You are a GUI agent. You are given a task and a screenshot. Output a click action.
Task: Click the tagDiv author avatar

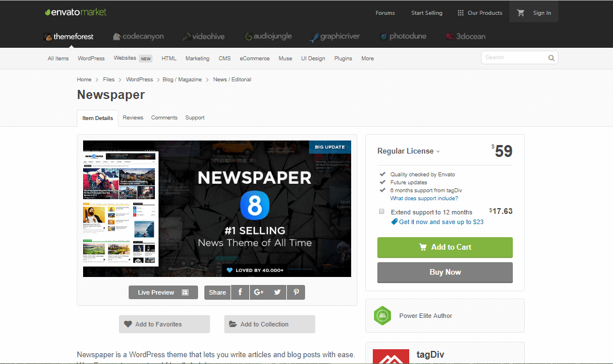coord(391,356)
